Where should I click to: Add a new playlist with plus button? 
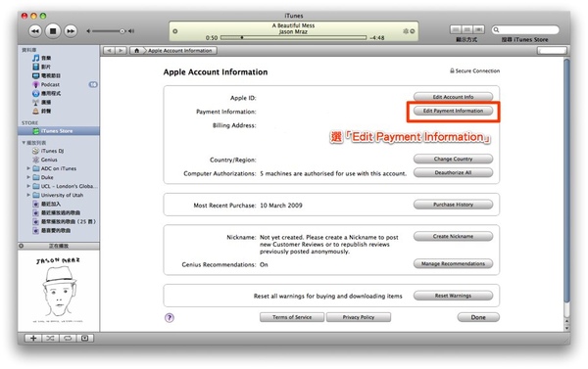[33, 339]
